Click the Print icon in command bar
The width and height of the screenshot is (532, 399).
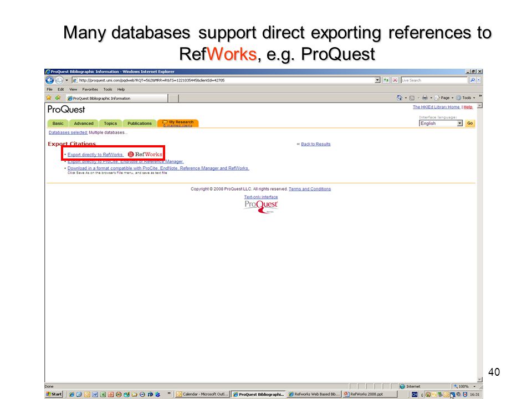[x=425, y=98]
